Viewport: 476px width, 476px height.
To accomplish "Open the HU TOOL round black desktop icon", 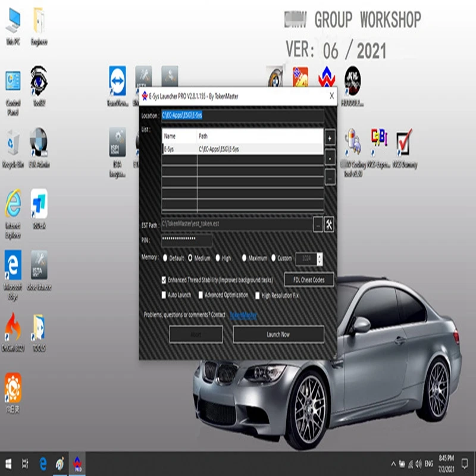I will point(352,86).
